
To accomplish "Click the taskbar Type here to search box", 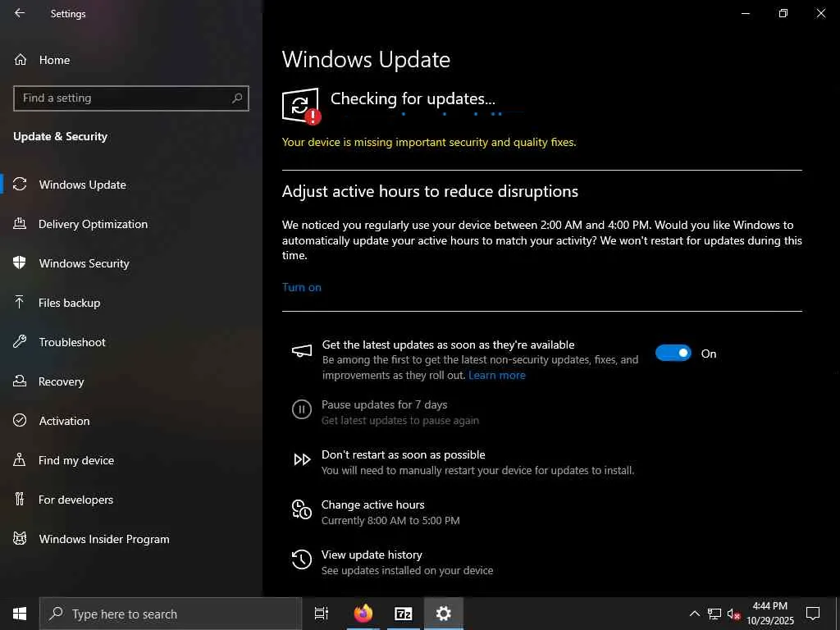I will click(171, 614).
